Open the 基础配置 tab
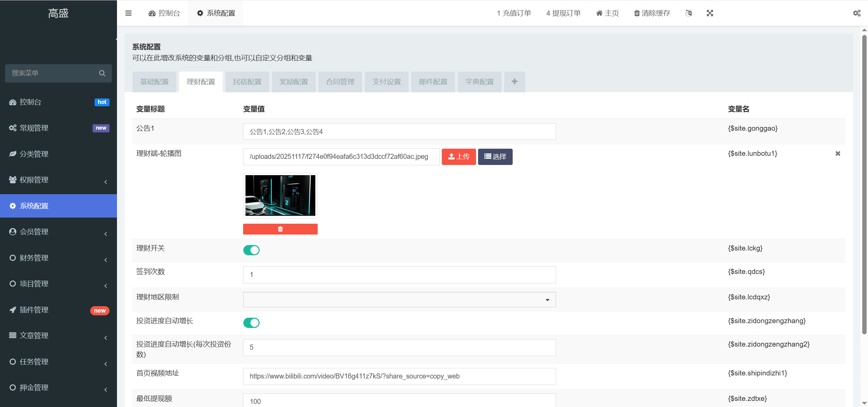Screen dimensions: 868x407 point(154,82)
